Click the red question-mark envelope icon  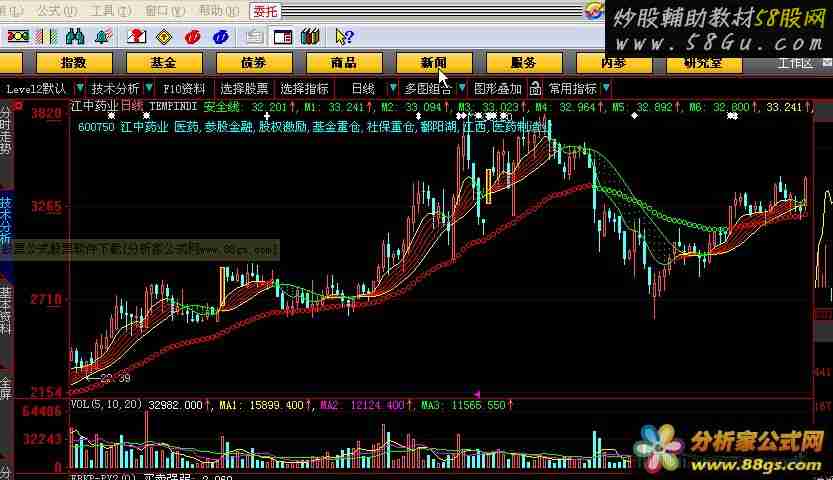tap(137, 37)
